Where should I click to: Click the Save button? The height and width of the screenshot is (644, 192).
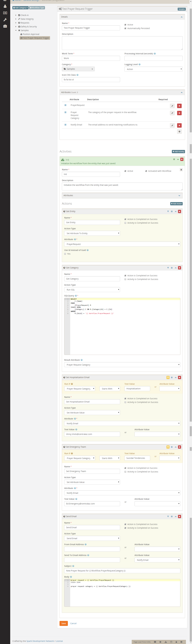click(63, 623)
